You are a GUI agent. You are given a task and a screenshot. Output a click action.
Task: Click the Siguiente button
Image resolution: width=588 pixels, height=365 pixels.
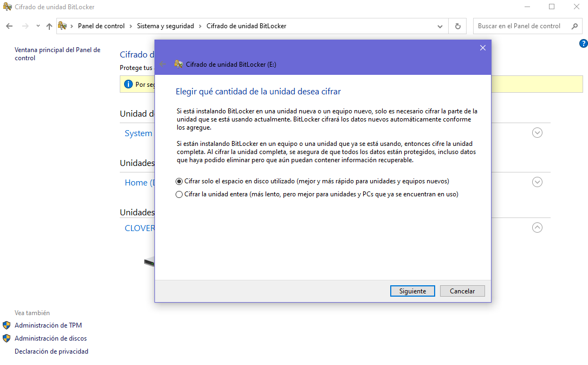coord(412,291)
